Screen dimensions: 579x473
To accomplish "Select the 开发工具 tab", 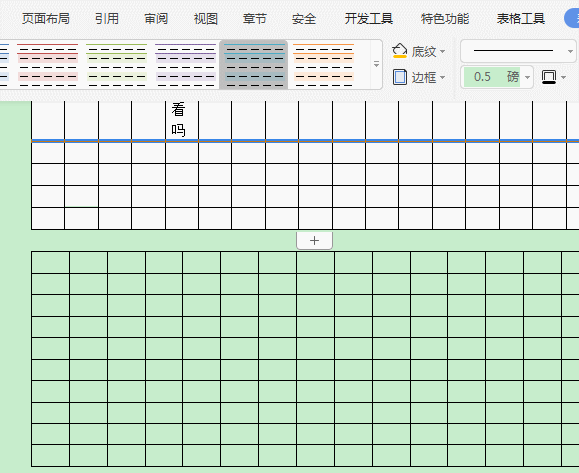I will click(x=369, y=18).
